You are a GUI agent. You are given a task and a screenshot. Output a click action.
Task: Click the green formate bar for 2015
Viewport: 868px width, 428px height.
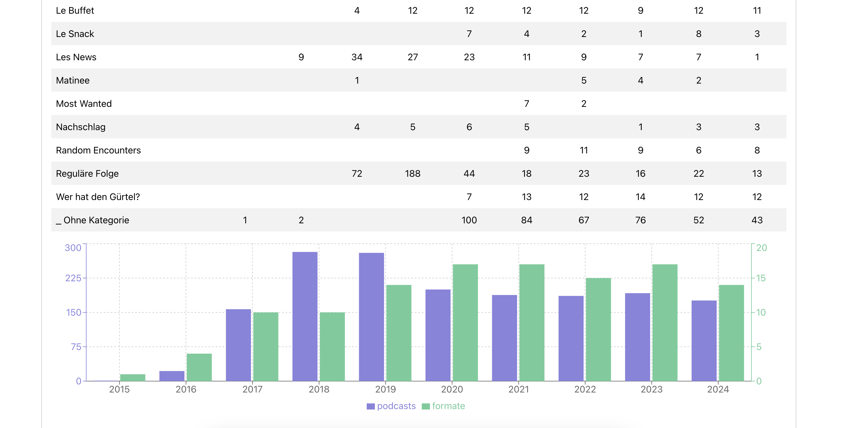pos(133,378)
